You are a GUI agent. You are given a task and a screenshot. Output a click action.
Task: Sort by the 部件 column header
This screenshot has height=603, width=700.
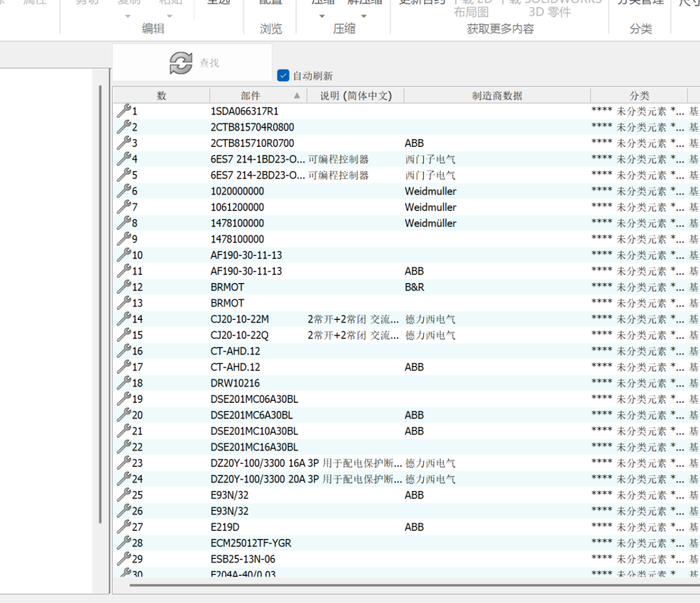point(251,95)
